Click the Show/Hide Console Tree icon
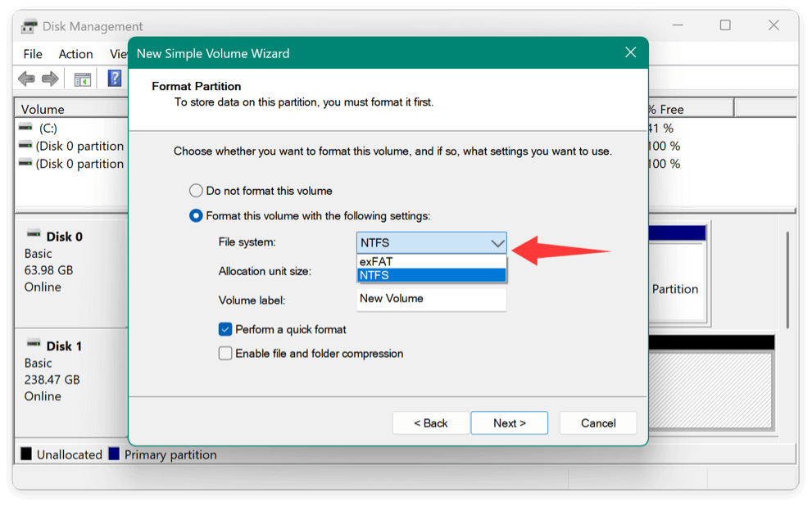Viewport: 812px width, 506px height. point(82,79)
